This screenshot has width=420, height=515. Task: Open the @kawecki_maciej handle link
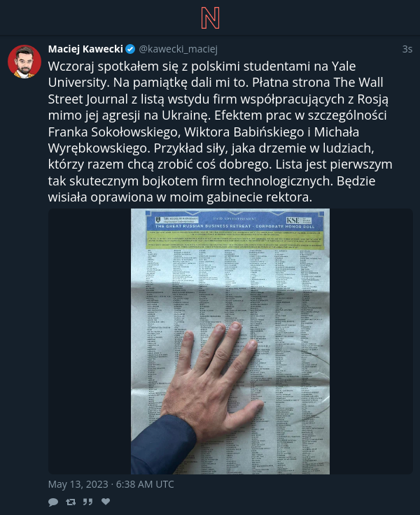[178, 49]
